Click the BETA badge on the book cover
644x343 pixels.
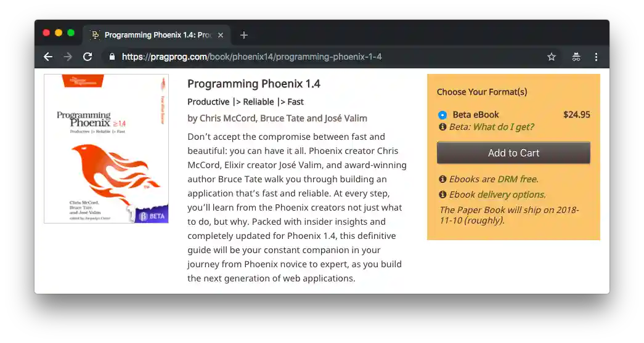tap(152, 216)
